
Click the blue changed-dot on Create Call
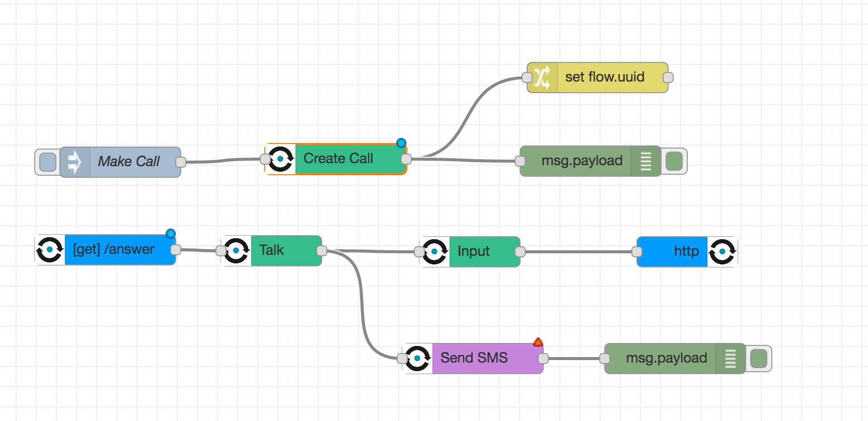[x=401, y=143]
